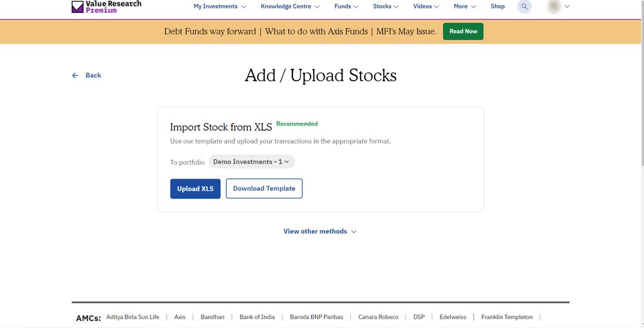Open the Funds navigation menu
Screen dimensions: 644x328
[x=346, y=6]
